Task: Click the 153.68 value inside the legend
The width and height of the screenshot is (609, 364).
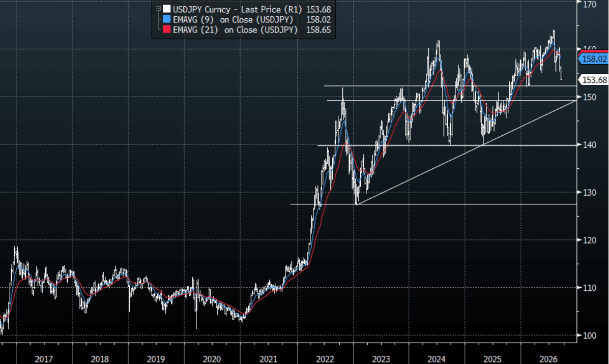Action: coord(318,9)
